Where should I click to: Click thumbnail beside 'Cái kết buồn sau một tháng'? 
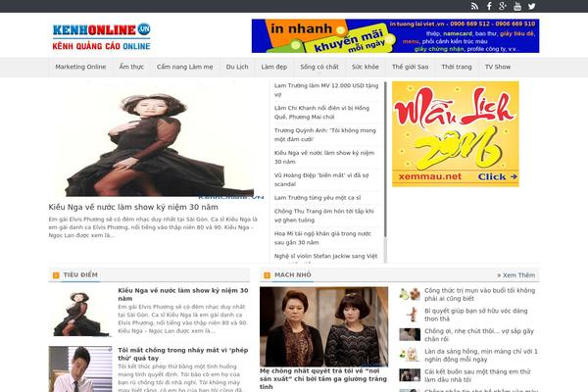point(410,375)
